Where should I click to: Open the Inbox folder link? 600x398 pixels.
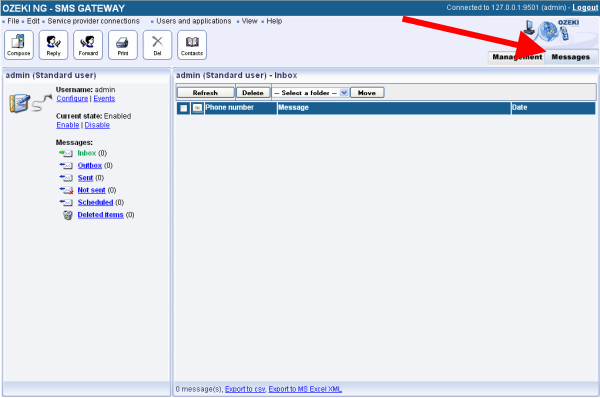(87, 153)
